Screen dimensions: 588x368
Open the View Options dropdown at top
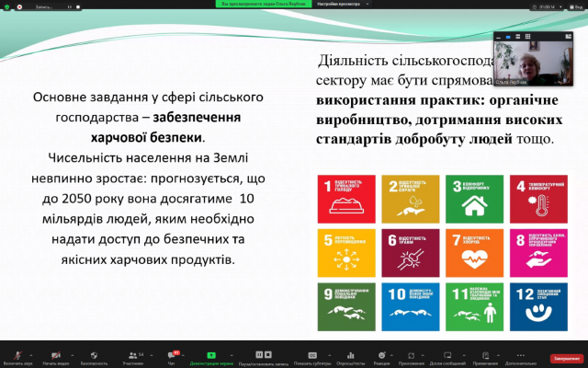[342, 4]
